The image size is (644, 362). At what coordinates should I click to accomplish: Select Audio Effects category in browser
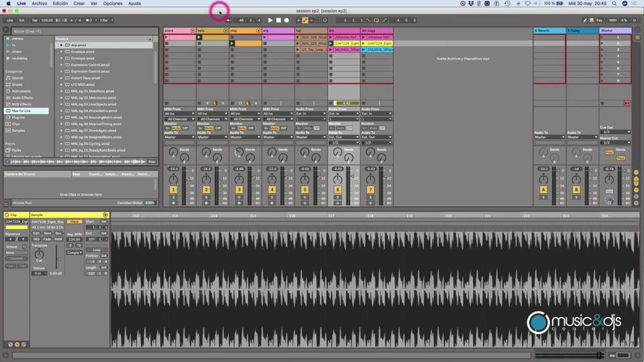(x=22, y=98)
